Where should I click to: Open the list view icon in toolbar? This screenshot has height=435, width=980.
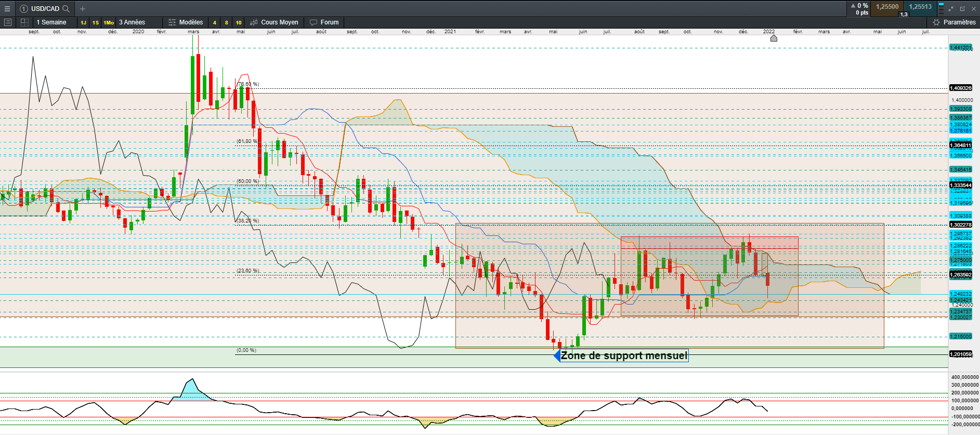point(8,22)
